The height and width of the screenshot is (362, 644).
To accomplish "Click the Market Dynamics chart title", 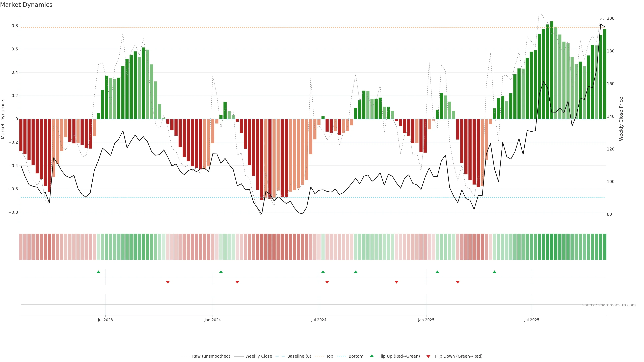I will pos(26,5).
